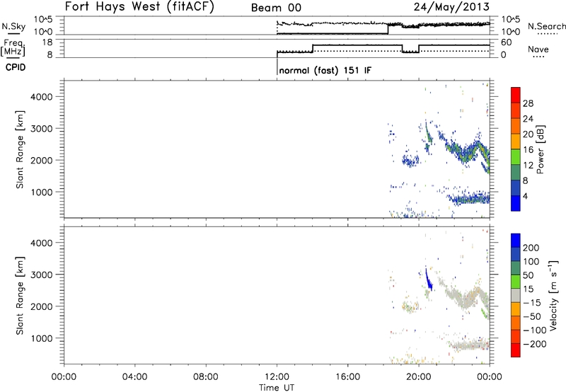
Task: Click the 'Beam 00' label
Action: [276, 8]
